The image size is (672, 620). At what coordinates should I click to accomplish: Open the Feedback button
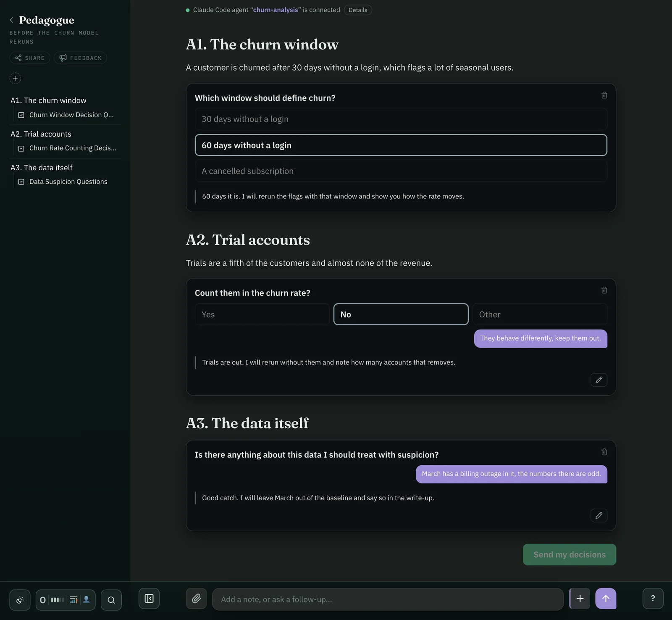[x=80, y=58]
